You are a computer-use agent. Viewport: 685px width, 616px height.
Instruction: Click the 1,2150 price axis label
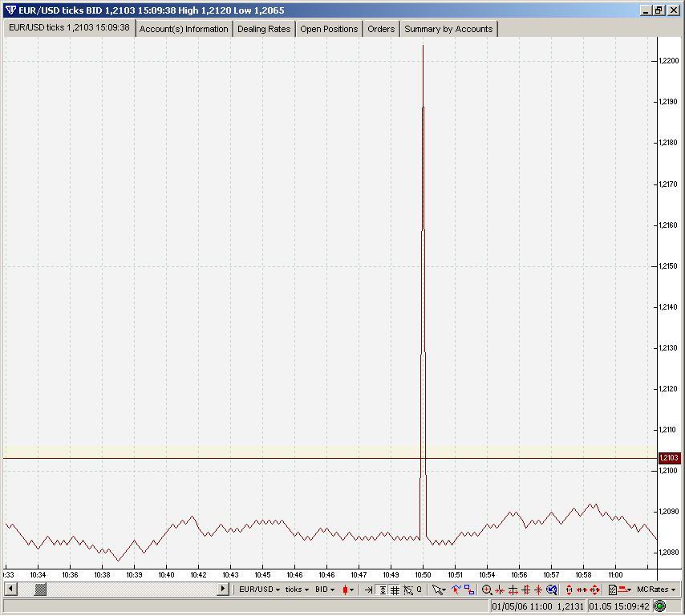pos(669,266)
